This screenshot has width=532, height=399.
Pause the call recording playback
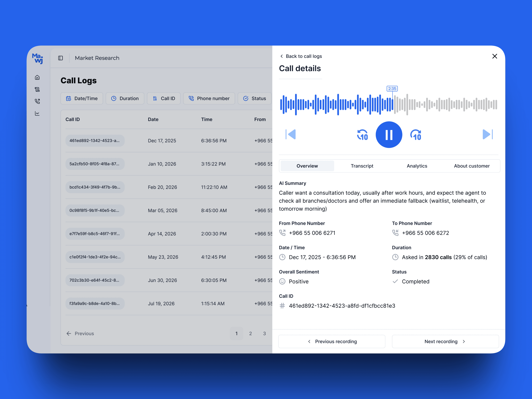point(389,134)
